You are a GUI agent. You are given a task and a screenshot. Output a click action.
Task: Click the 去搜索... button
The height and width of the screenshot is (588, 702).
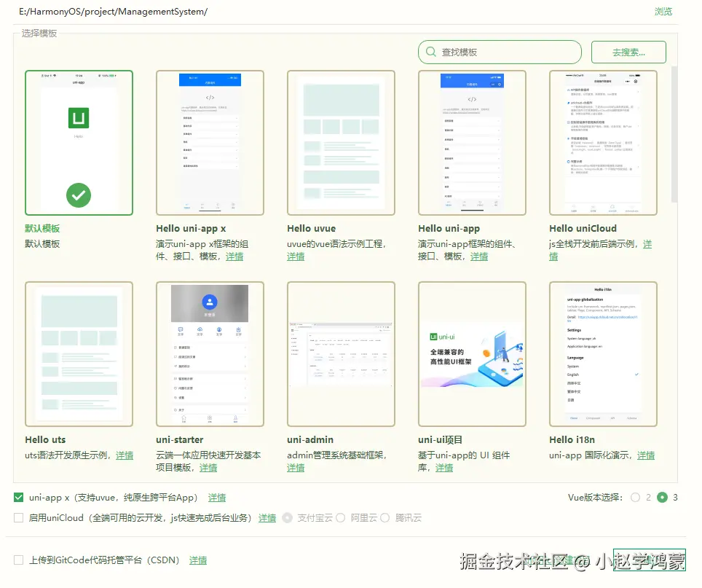628,52
